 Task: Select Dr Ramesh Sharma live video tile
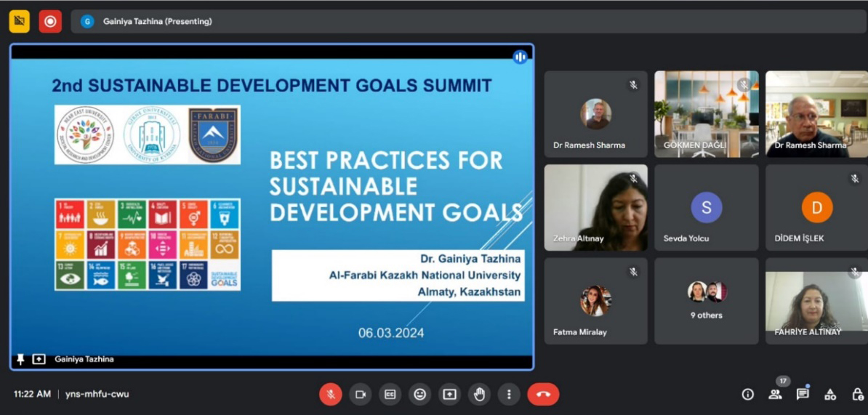[817, 114]
